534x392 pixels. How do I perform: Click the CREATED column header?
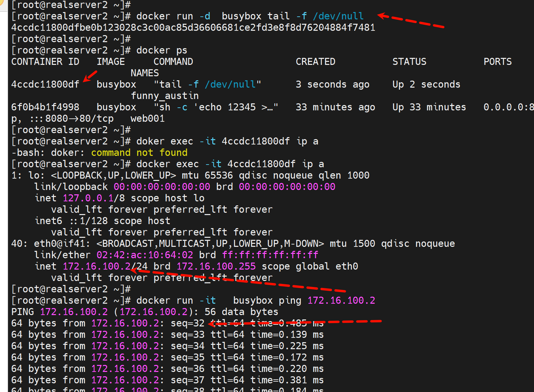pos(315,62)
